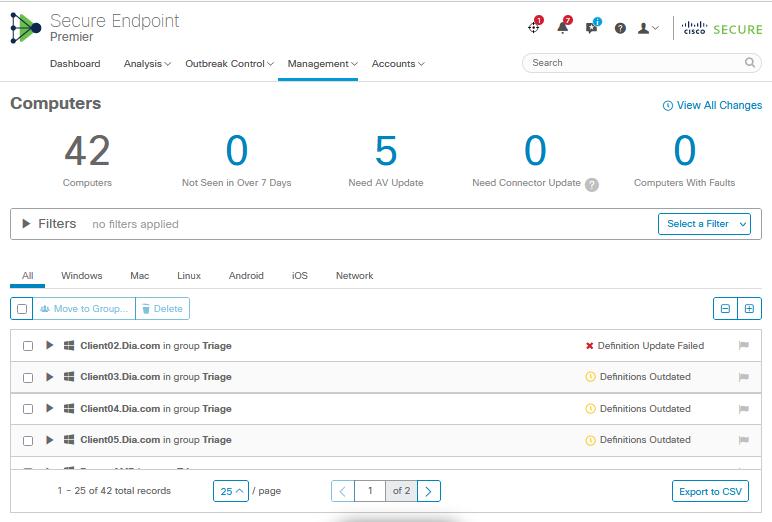
Task: Open the 25 per page dropdown
Action: [x=231, y=491]
